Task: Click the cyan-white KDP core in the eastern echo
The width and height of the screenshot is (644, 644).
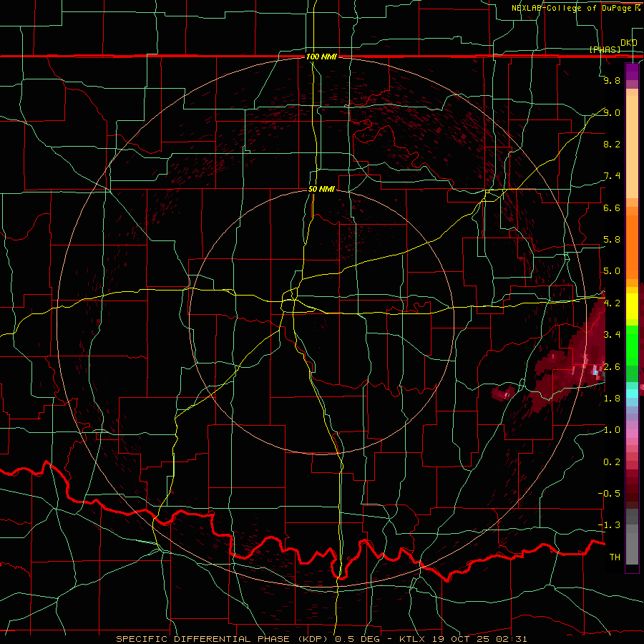Action: (x=596, y=371)
